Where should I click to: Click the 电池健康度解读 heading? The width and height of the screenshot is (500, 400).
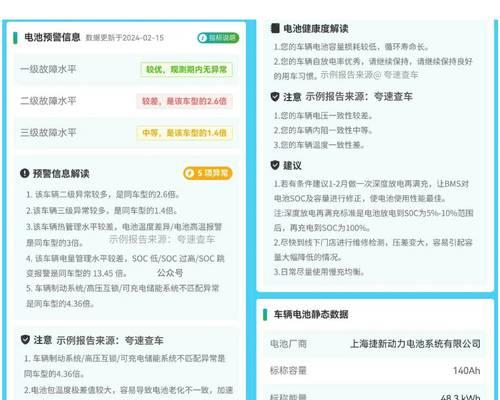tap(316, 28)
